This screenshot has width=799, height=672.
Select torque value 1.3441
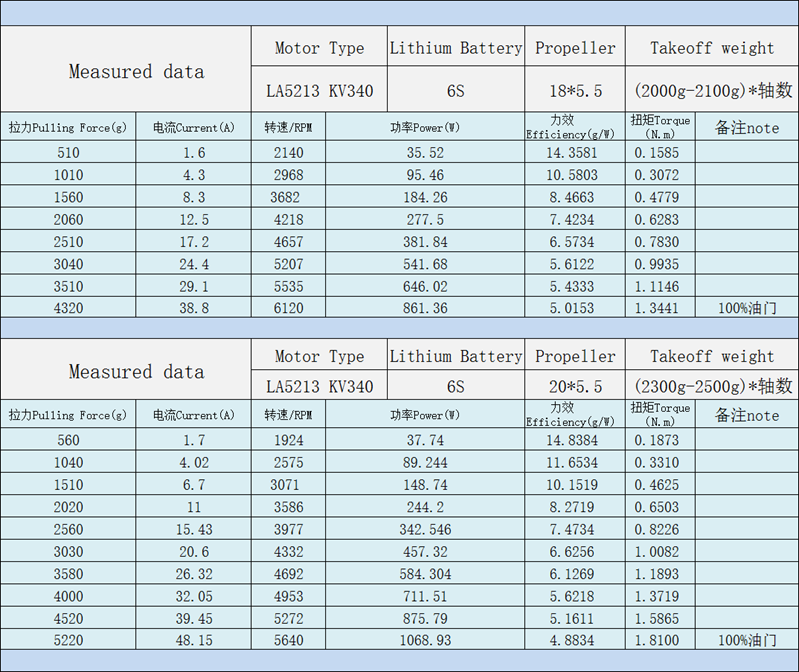pos(660,308)
